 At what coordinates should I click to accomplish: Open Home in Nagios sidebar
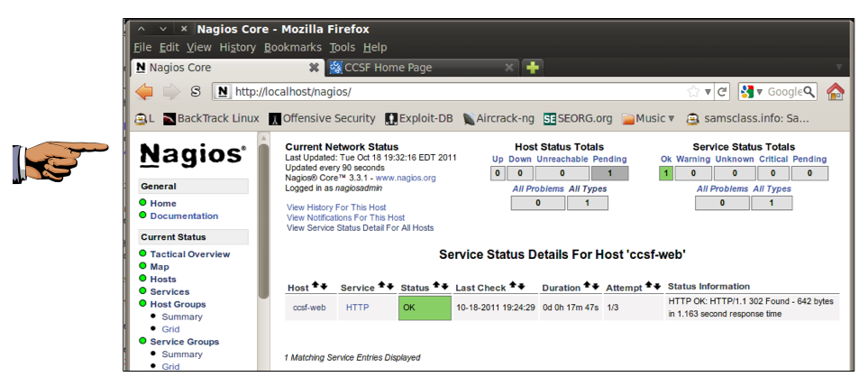point(163,203)
